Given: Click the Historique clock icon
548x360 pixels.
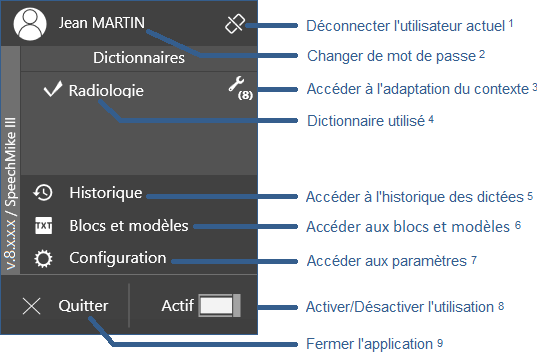Looking at the screenshot, I should click(x=43, y=193).
